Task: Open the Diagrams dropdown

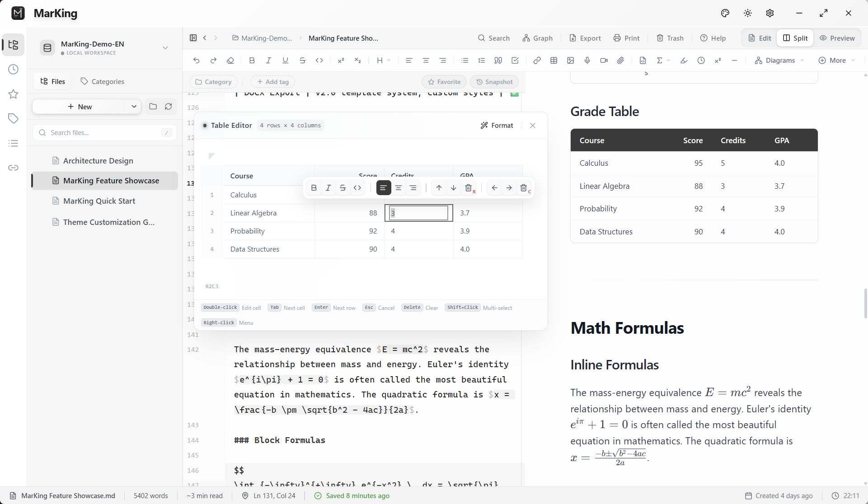Action: [x=779, y=61]
